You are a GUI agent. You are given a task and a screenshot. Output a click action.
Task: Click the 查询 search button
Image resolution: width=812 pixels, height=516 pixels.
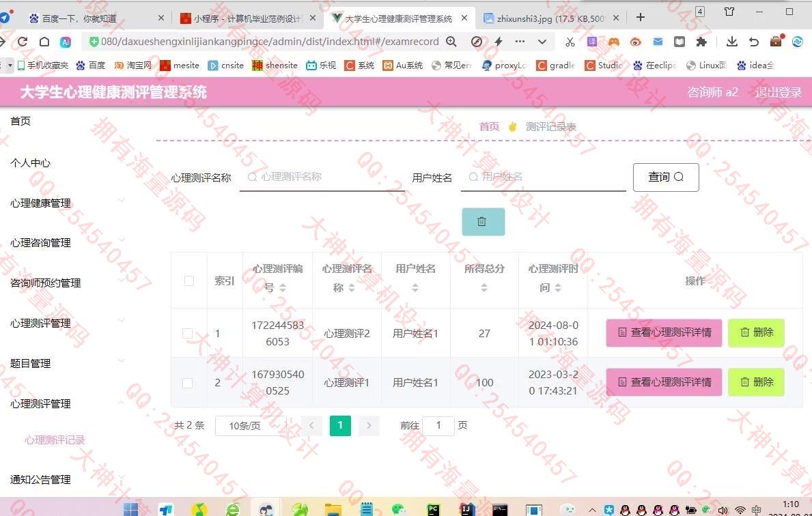pos(666,177)
